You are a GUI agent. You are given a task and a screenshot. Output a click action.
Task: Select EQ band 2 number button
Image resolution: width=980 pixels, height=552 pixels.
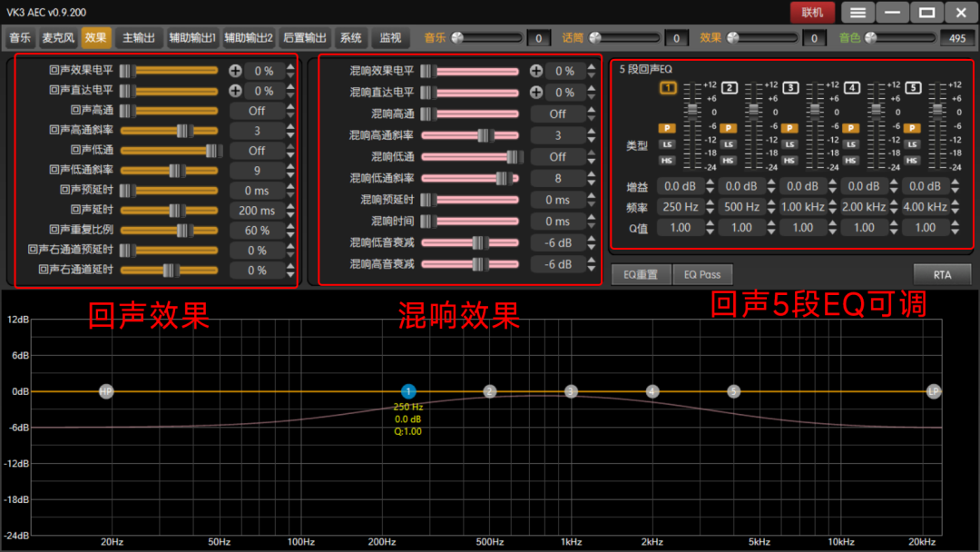point(729,87)
